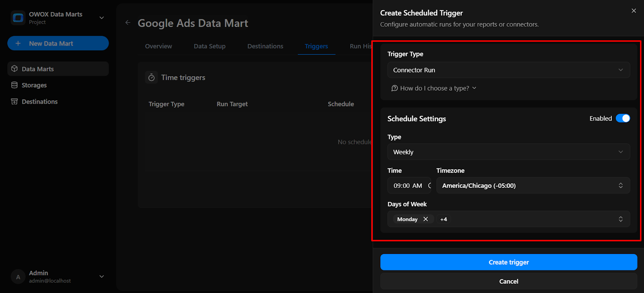Click the plus icon on New Data Mart

[18, 43]
